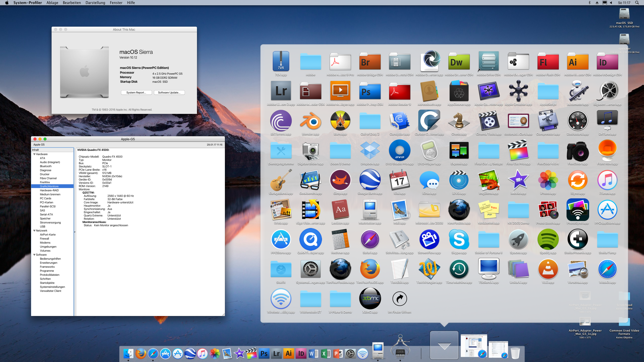
Task: Launch Dropbox.app from the grid
Action: pos(370,150)
